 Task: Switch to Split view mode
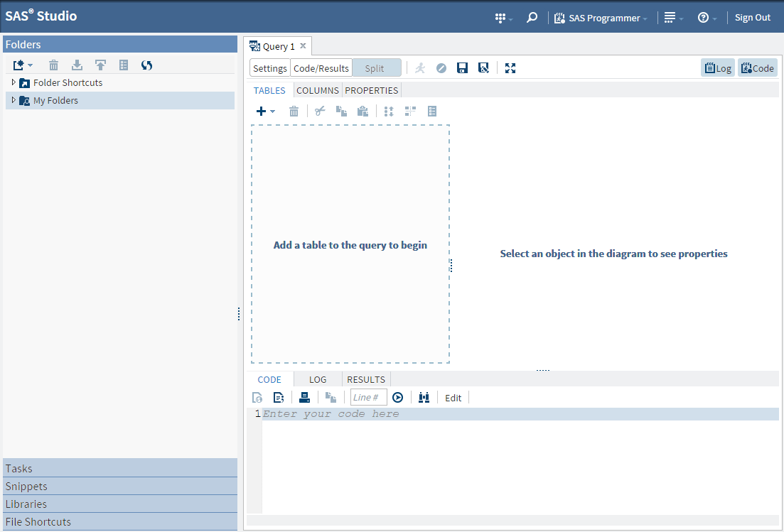(x=375, y=68)
